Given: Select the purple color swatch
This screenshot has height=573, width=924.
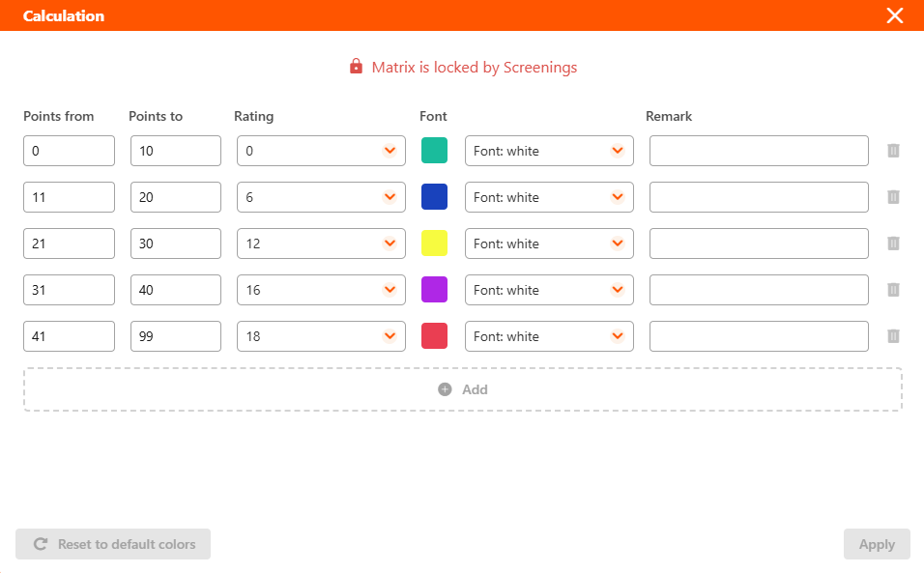Looking at the screenshot, I should tap(434, 290).
